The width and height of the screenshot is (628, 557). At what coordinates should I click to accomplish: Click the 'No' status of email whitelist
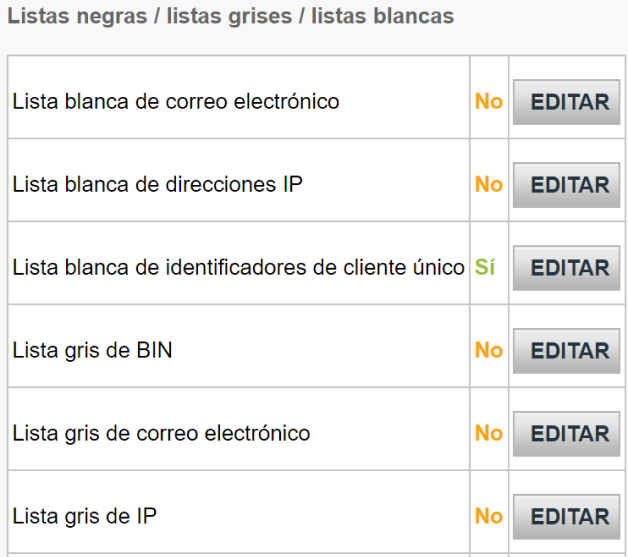coord(488,102)
